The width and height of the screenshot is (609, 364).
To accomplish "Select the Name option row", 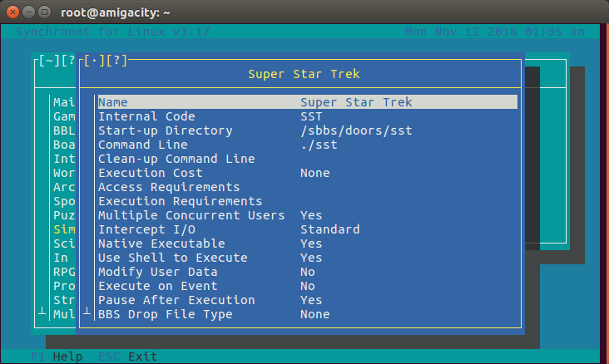I will tap(307, 102).
